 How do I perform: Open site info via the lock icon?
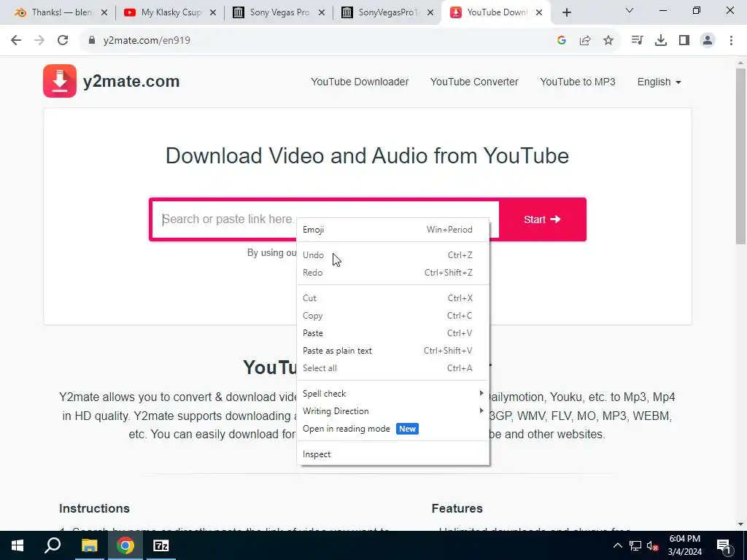click(x=92, y=40)
